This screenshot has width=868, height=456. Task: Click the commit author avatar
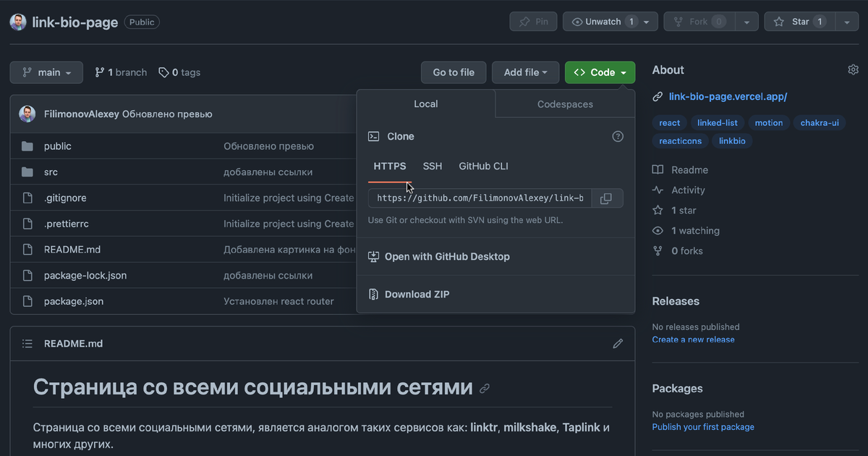coord(27,114)
